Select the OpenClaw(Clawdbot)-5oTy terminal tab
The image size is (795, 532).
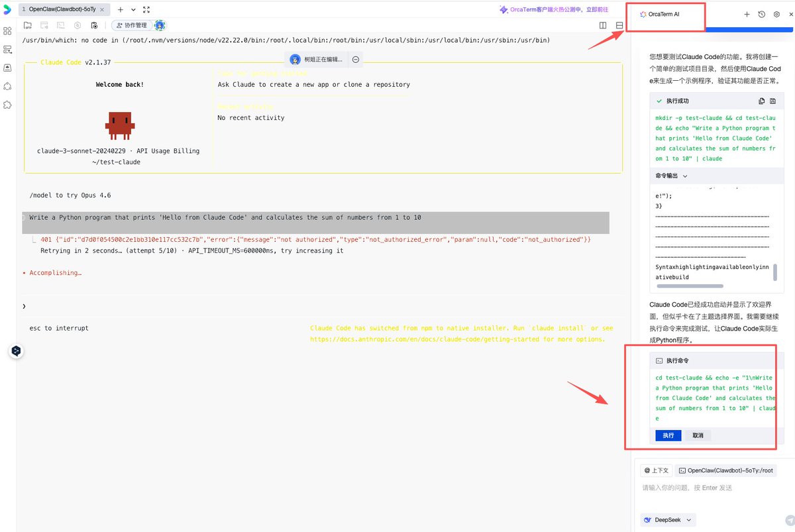click(x=64, y=10)
